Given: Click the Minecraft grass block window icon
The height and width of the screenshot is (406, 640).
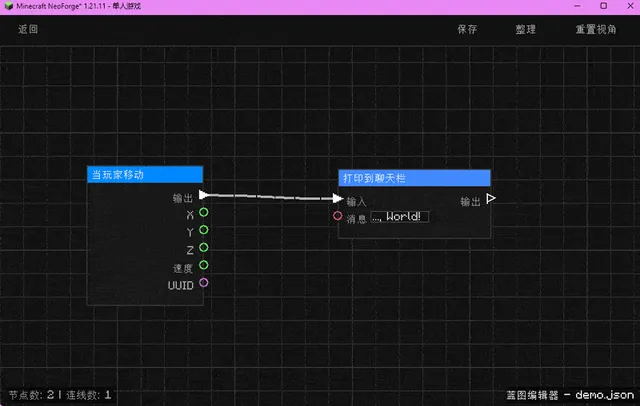Looking at the screenshot, I should point(9,6).
